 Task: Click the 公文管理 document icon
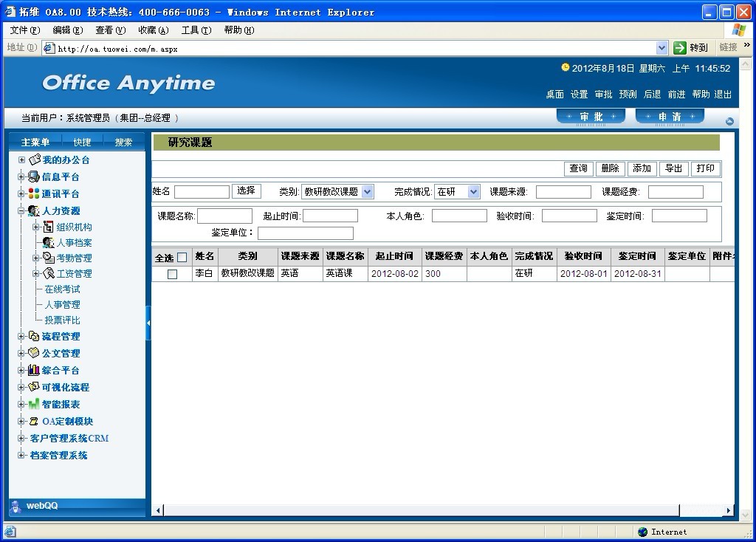pos(34,353)
